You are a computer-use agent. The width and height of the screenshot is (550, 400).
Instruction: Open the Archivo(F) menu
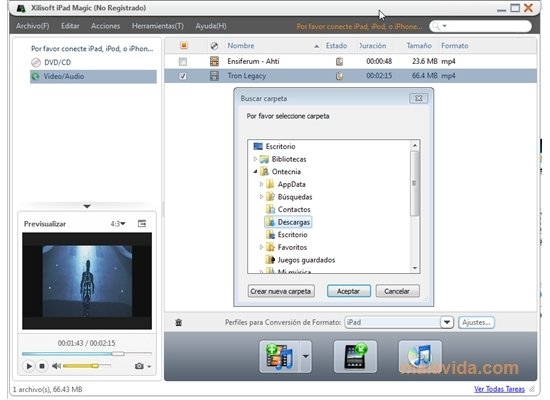pos(33,26)
